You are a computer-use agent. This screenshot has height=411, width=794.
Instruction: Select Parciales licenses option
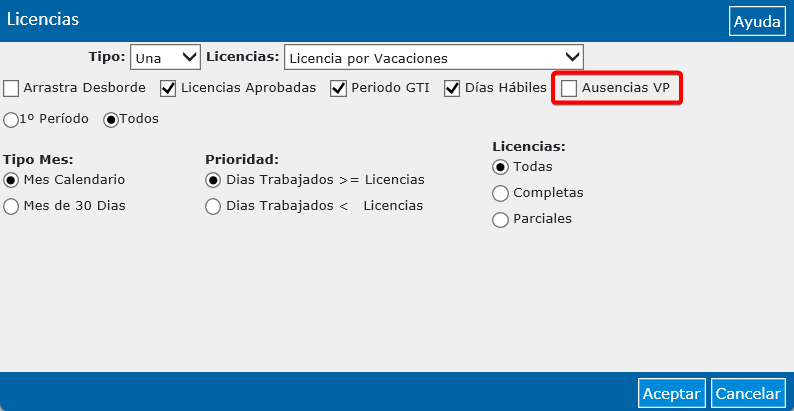pos(501,219)
